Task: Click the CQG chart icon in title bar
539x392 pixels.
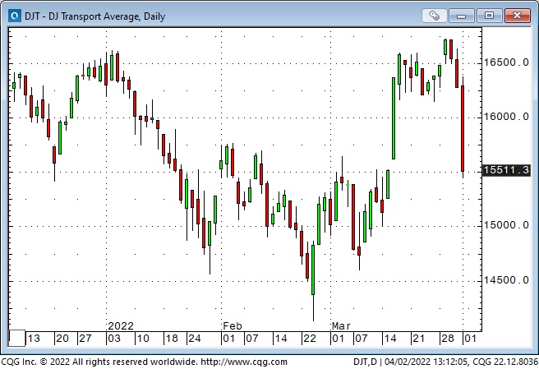Action: 15,16
